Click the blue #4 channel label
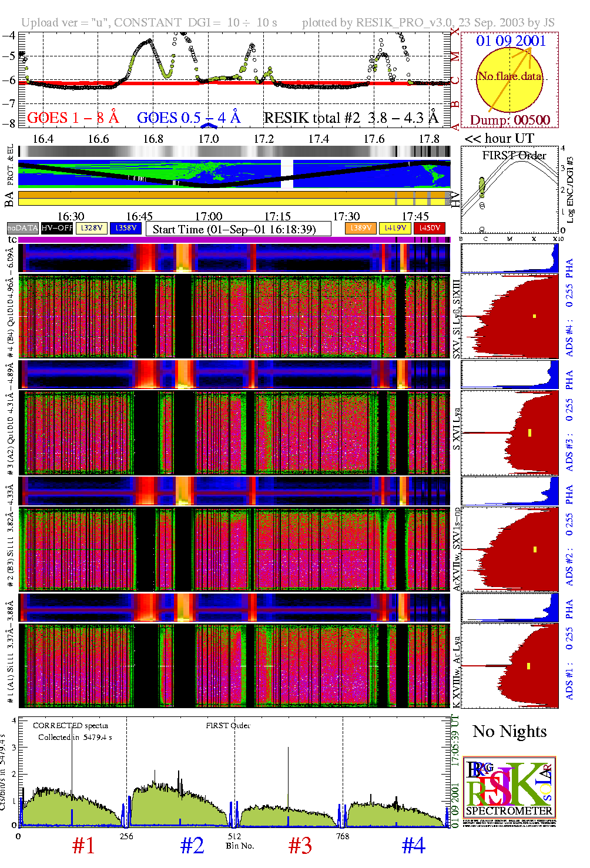 click(413, 846)
